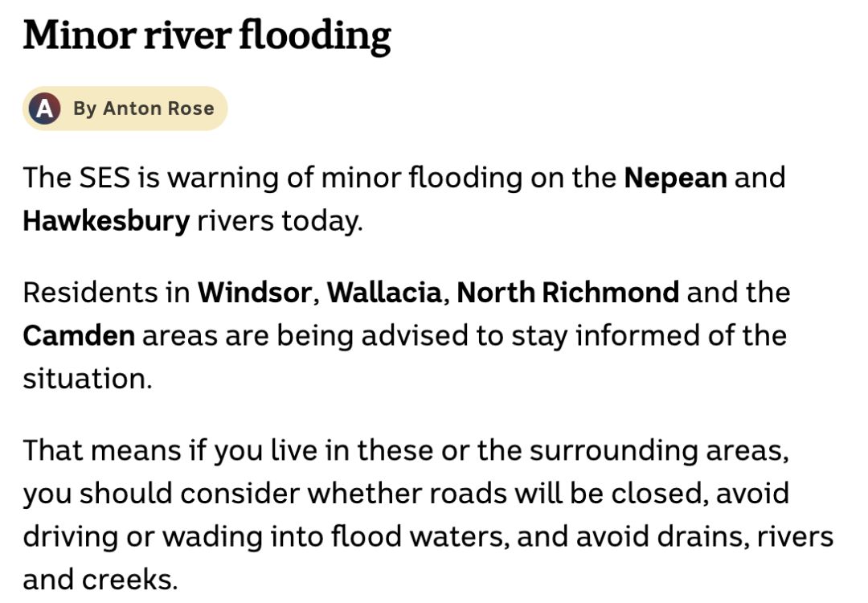Click the bold word Camden

point(79,335)
